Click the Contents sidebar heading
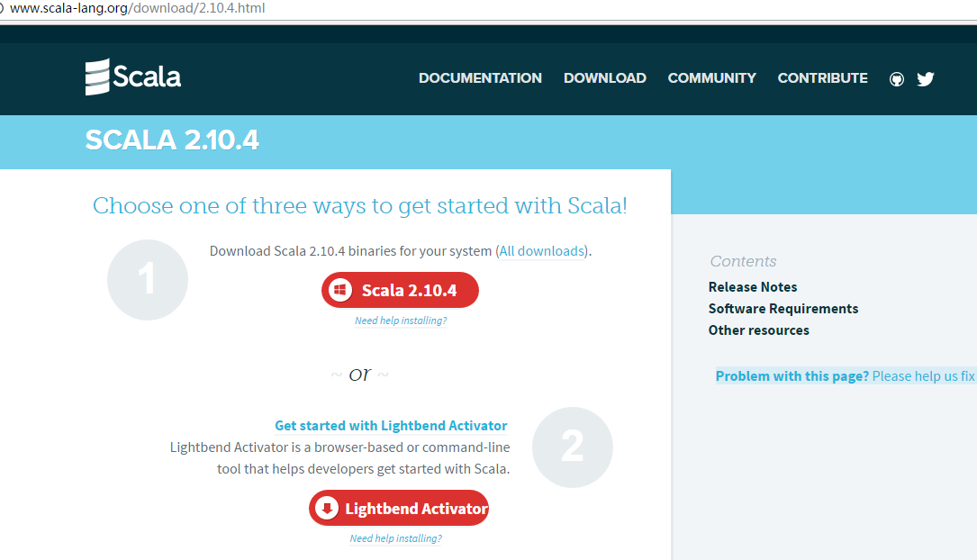 744,262
